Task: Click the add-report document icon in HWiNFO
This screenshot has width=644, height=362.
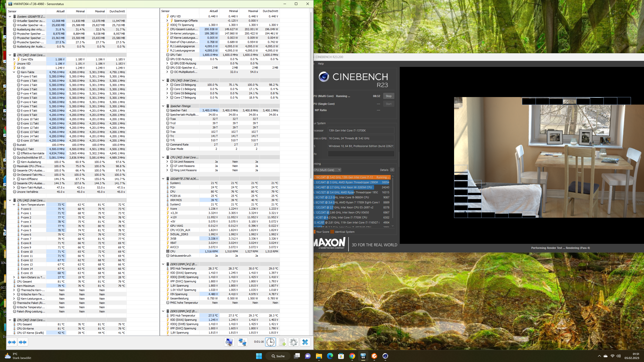Action: (282, 342)
